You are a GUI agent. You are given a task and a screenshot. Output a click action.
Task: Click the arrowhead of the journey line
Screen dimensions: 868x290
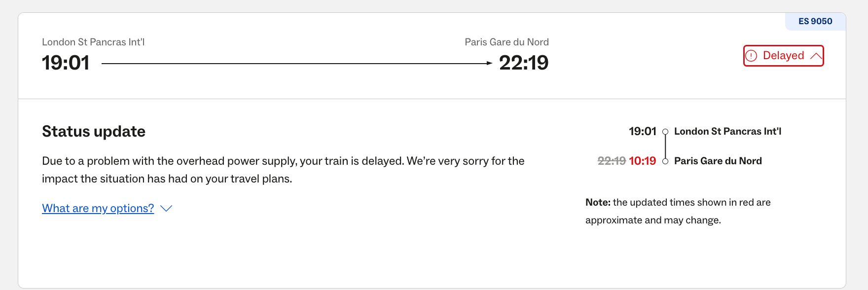(489, 63)
